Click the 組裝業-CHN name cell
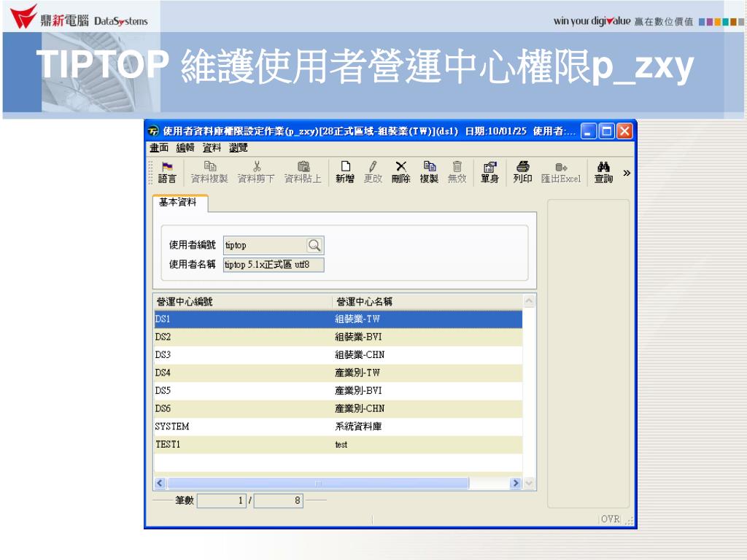 (360, 355)
